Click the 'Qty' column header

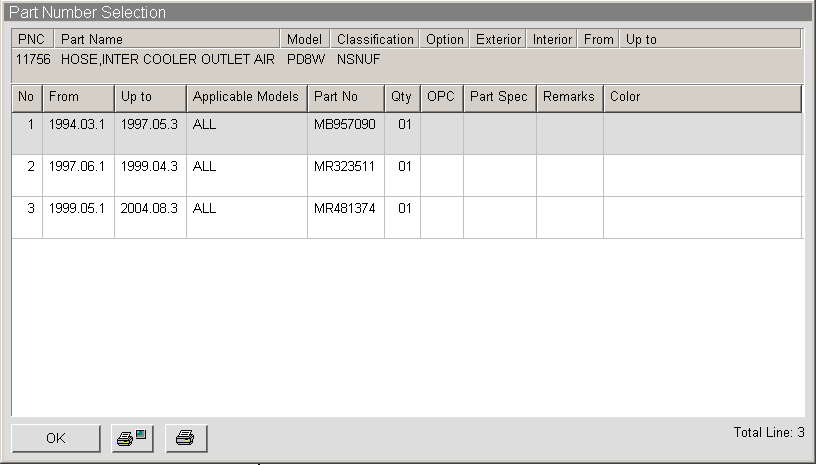click(402, 97)
